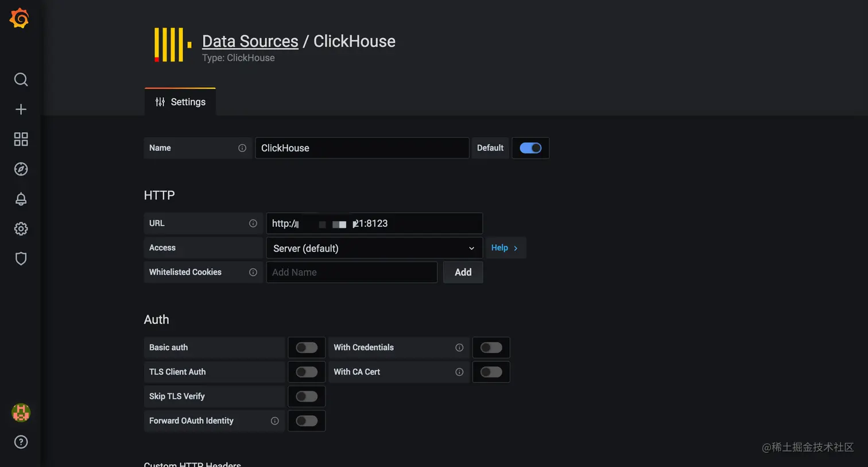Open the user avatar profile
The image size is (868, 467).
(21, 412)
